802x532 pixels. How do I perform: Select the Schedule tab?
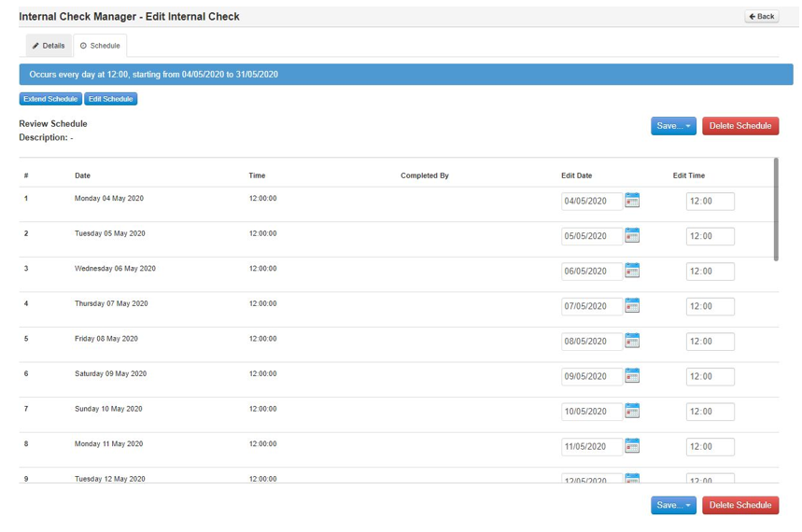[x=100, y=46]
